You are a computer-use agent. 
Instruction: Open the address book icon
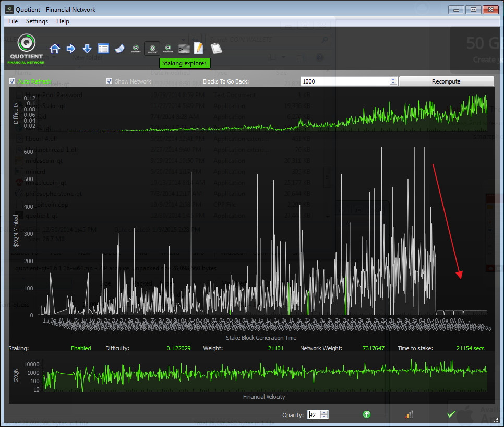[119, 49]
